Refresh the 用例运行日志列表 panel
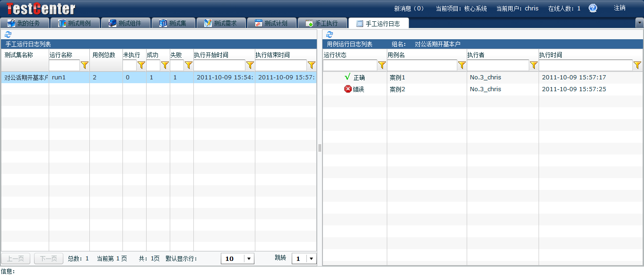 (330, 34)
